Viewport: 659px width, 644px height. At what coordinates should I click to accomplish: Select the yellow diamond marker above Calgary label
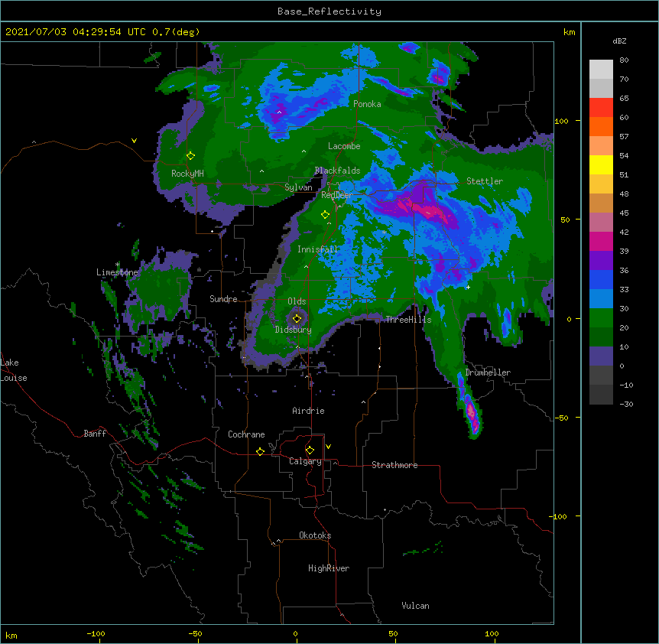[x=310, y=450]
